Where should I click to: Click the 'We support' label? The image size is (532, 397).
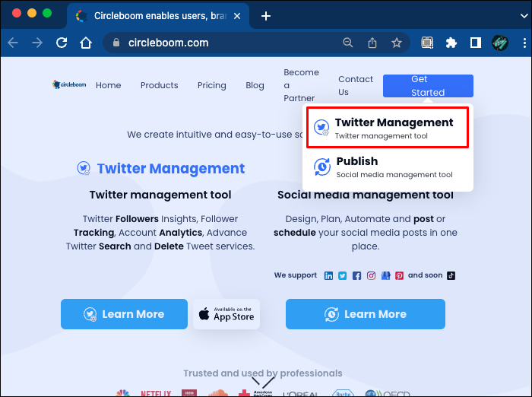tap(296, 275)
